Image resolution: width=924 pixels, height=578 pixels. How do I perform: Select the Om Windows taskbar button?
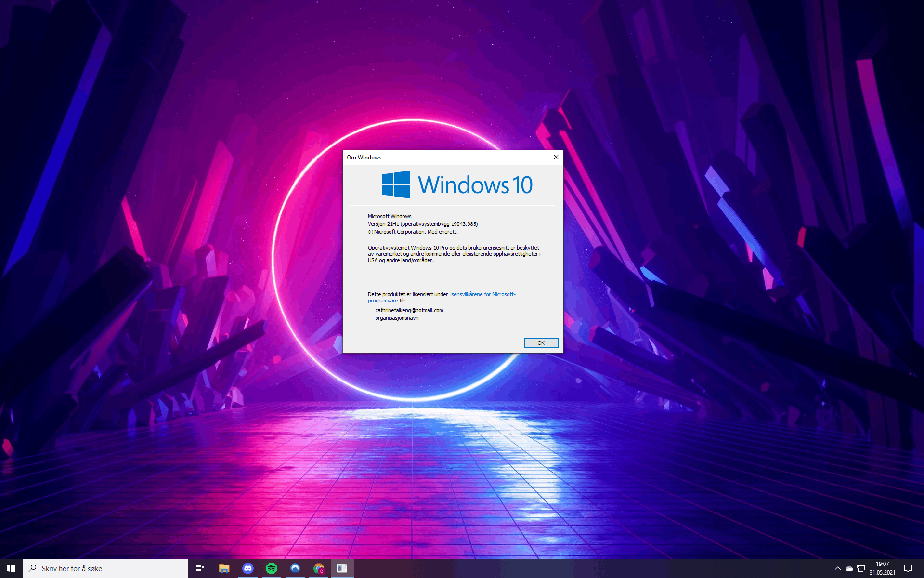point(342,568)
